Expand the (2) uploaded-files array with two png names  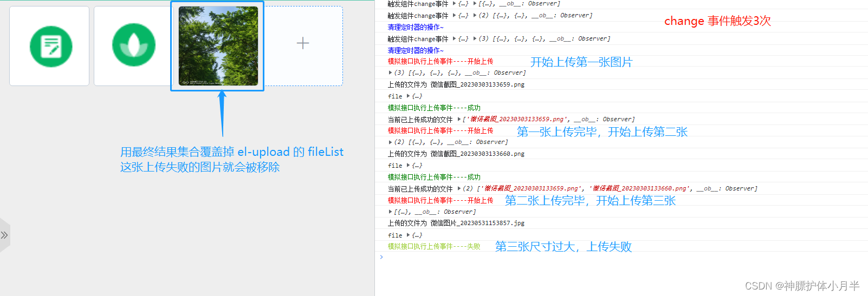tap(459, 188)
